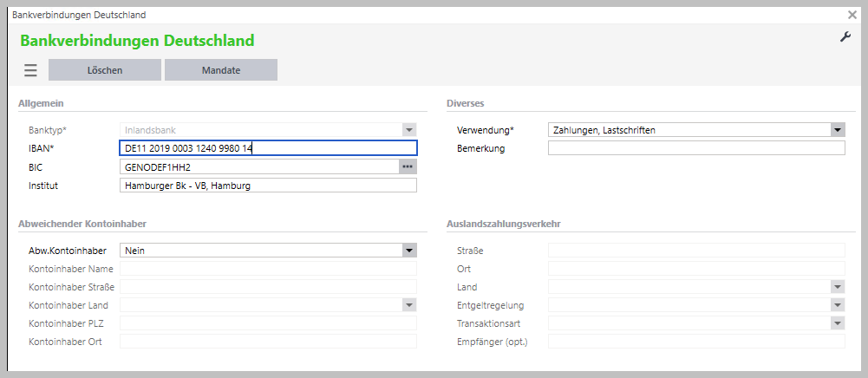868x378 pixels.
Task: Open BIC lookup via ellipsis button
Action: (408, 166)
